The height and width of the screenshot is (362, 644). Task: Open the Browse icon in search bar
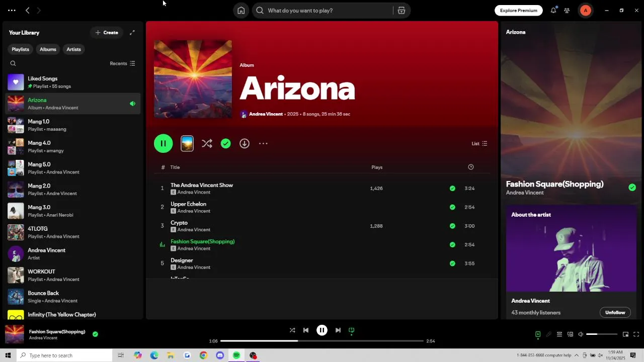(x=401, y=11)
